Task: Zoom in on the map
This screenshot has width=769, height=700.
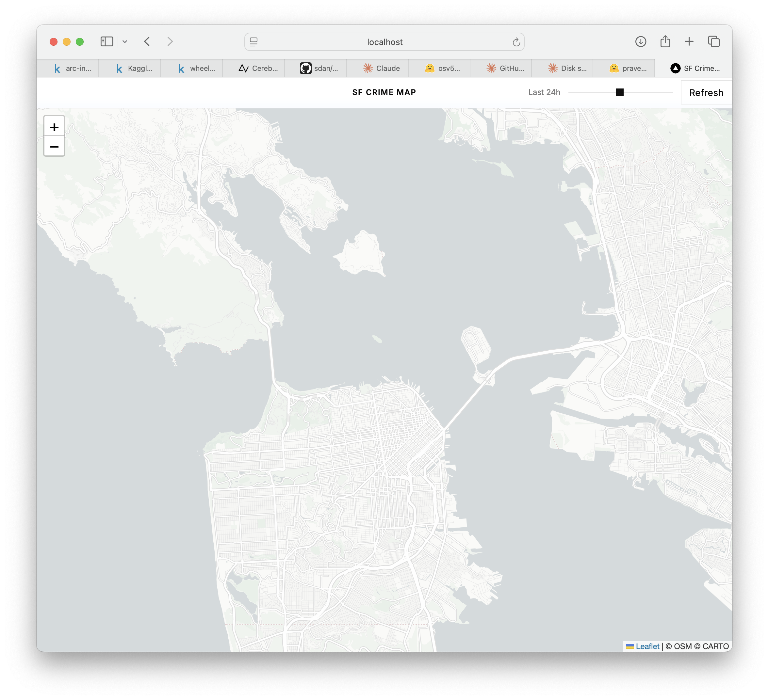Action: pos(54,127)
